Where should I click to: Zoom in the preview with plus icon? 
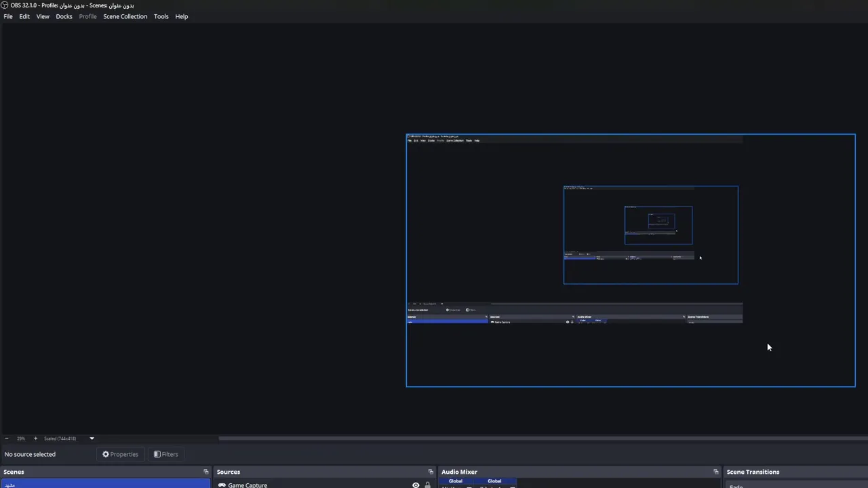(35, 439)
